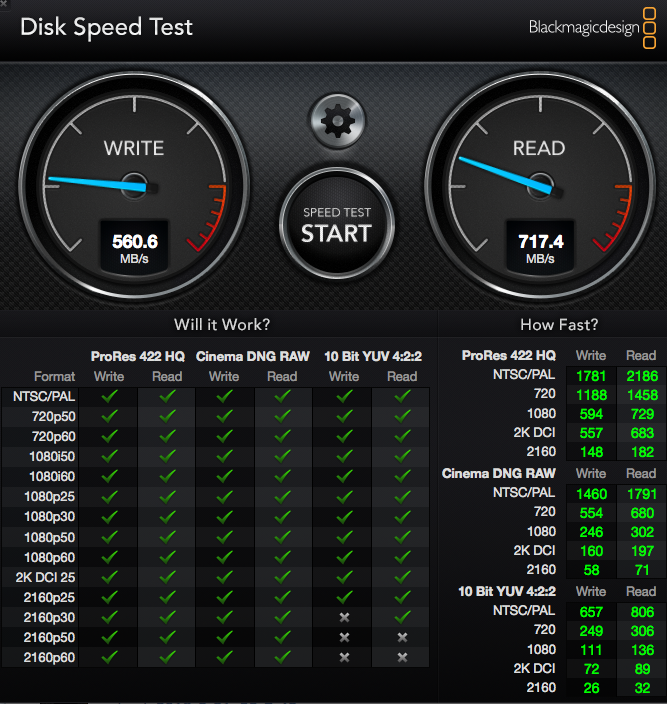Image resolution: width=667 pixels, height=704 pixels.
Task: Click the Cinema DNG 2160 write value 58
Action: tap(592, 570)
